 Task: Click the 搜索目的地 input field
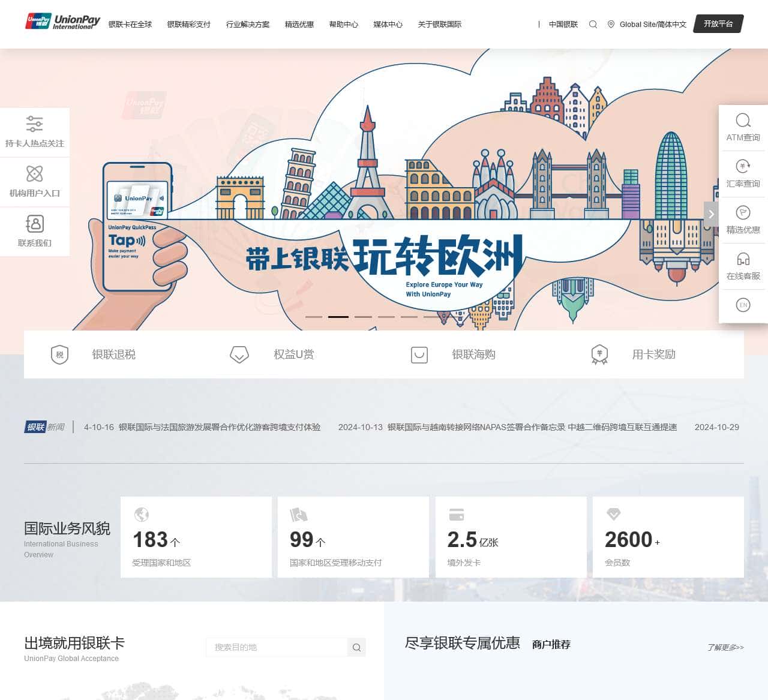pyautogui.click(x=277, y=647)
